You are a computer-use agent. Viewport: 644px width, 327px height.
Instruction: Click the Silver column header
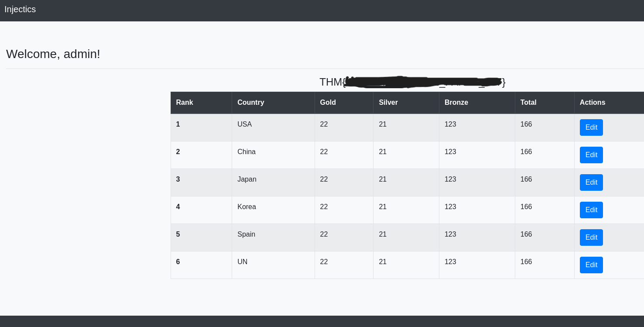[x=388, y=103]
